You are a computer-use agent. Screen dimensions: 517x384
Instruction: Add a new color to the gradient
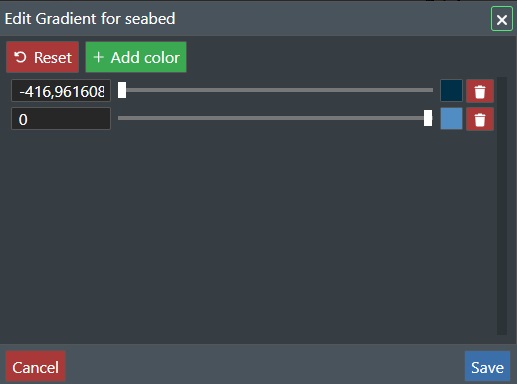(x=136, y=57)
